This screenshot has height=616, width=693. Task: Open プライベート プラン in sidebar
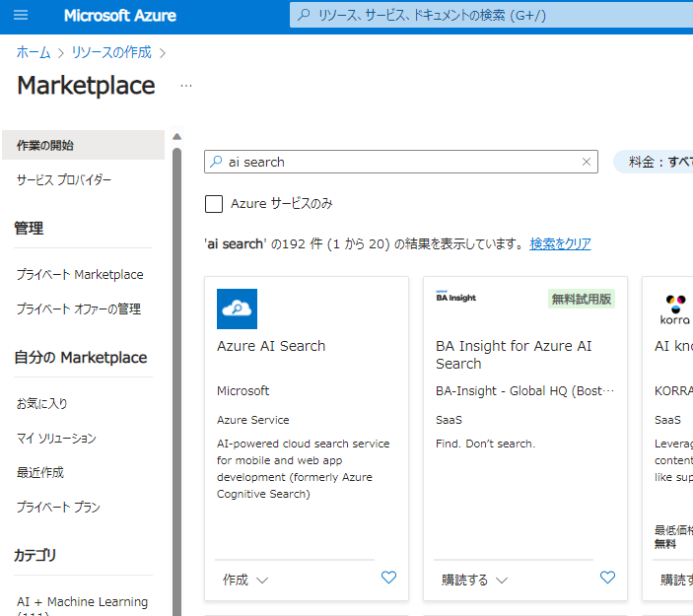(x=58, y=507)
